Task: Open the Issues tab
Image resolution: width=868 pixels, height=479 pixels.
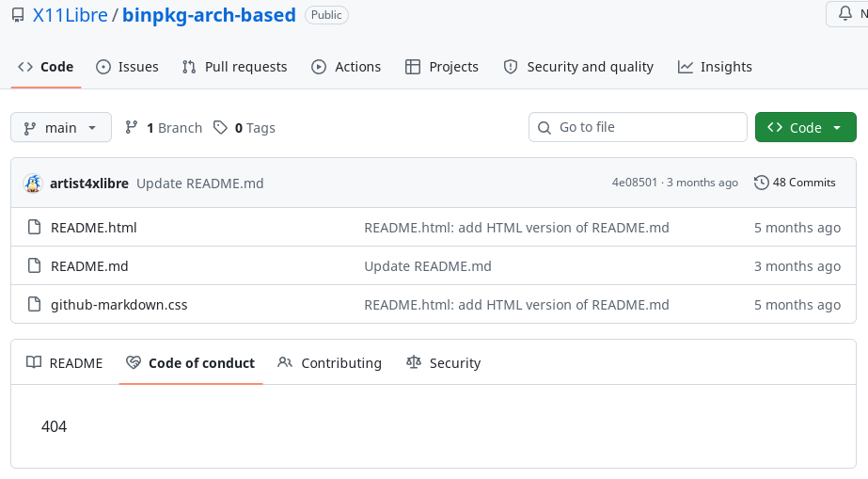Action: 127,67
